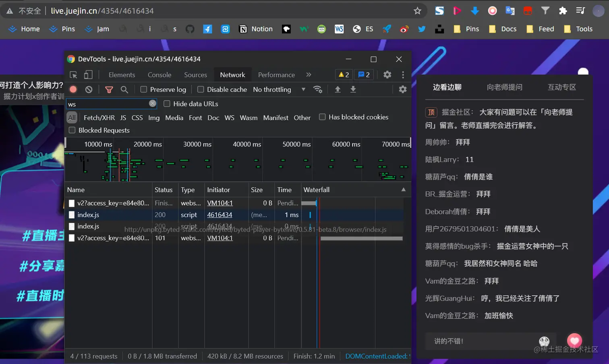The image size is (609, 364).
Task: Bookmark this page with the star
Action: point(417,11)
